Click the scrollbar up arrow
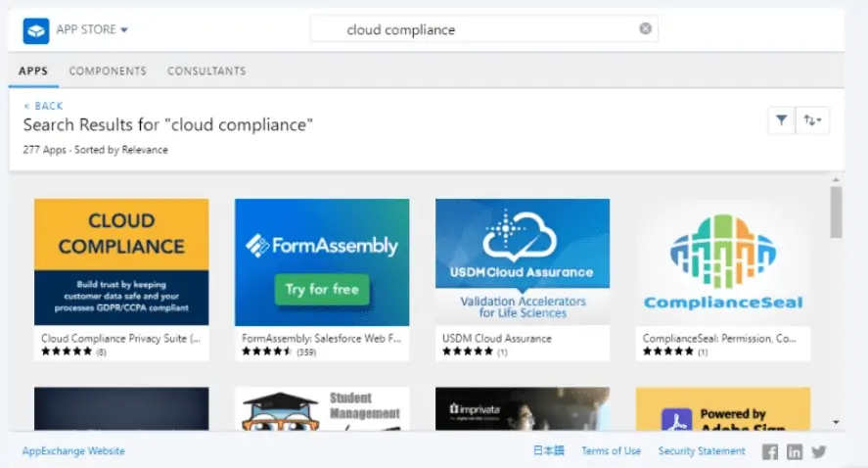 click(836, 180)
